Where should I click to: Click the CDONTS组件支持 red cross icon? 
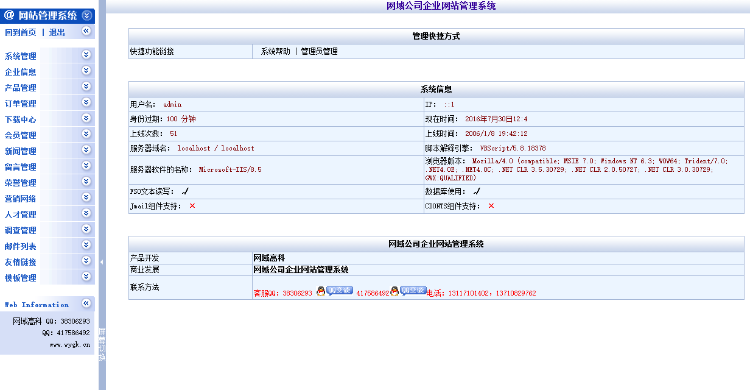(491, 206)
